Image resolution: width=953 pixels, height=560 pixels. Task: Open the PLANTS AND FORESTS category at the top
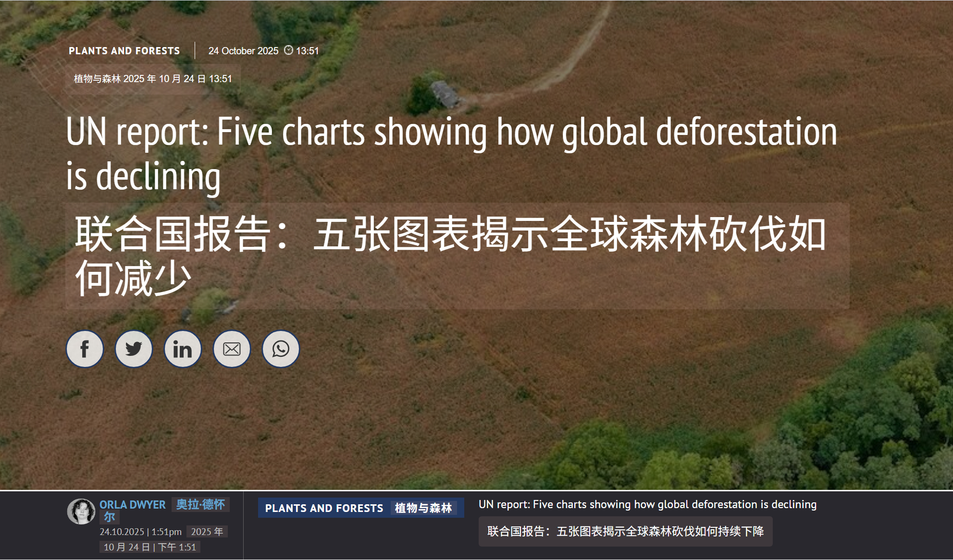pos(124,50)
